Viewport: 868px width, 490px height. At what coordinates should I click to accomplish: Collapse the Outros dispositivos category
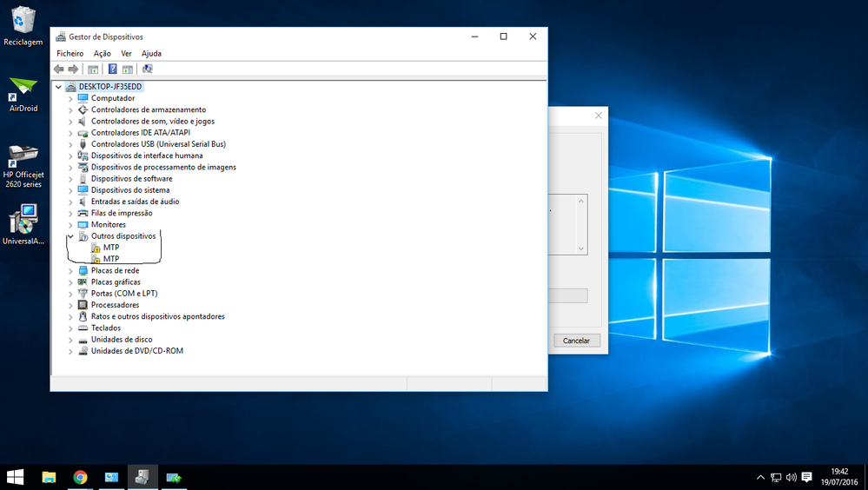[x=70, y=236]
